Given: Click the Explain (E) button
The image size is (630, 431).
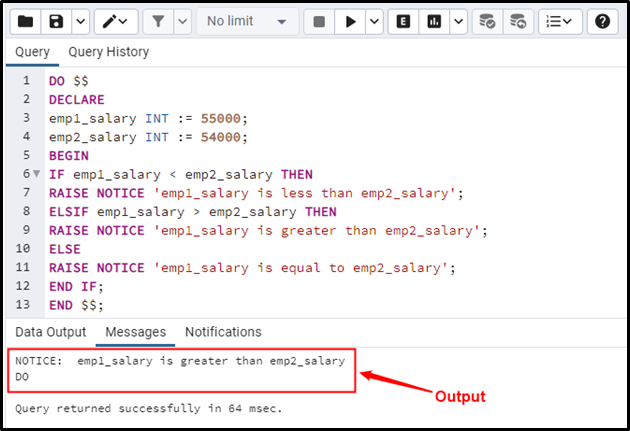Looking at the screenshot, I should pos(403,21).
